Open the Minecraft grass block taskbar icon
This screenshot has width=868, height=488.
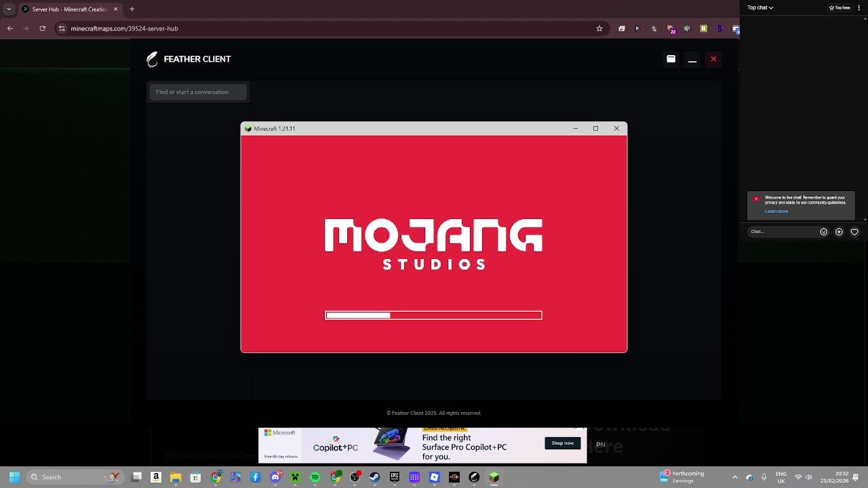tap(494, 477)
